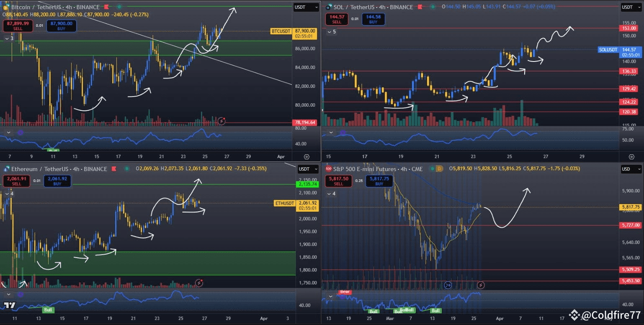This screenshot has width=644, height=325.
Task: Click the Bitcoin coin logo icon
Action: click(5, 7)
